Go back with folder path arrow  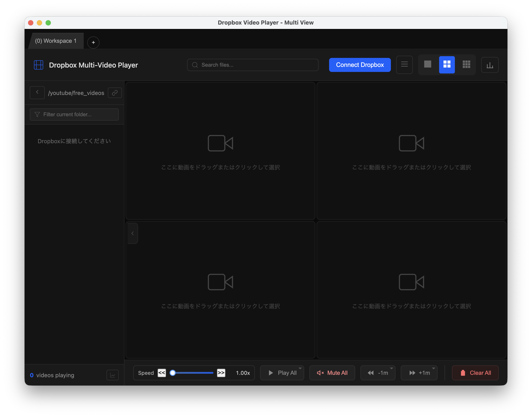[x=37, y=92]
